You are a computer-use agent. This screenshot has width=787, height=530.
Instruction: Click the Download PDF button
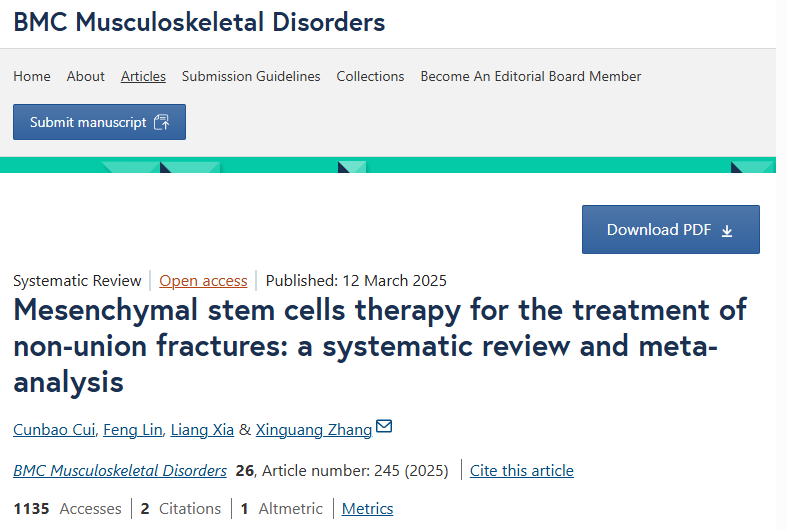[x=670, y=230]
